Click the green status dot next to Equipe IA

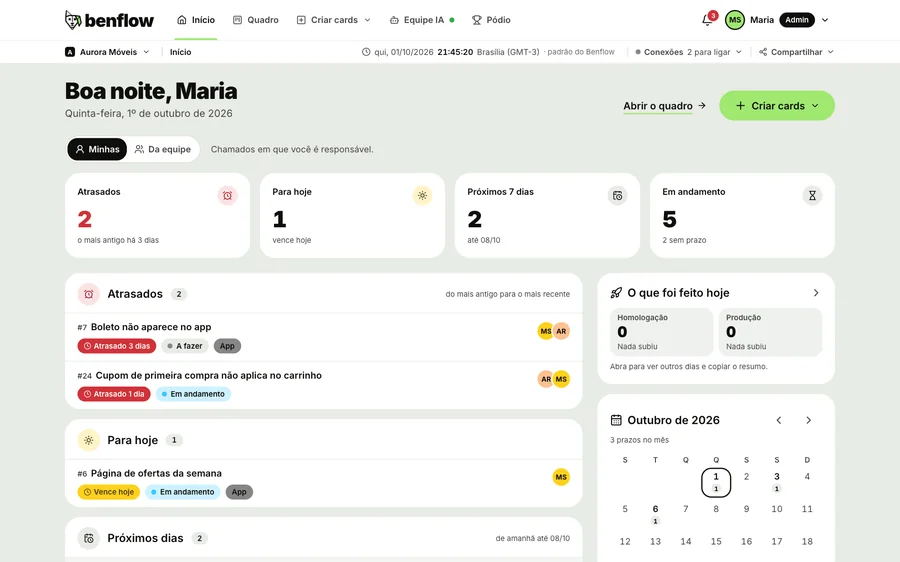452,20
